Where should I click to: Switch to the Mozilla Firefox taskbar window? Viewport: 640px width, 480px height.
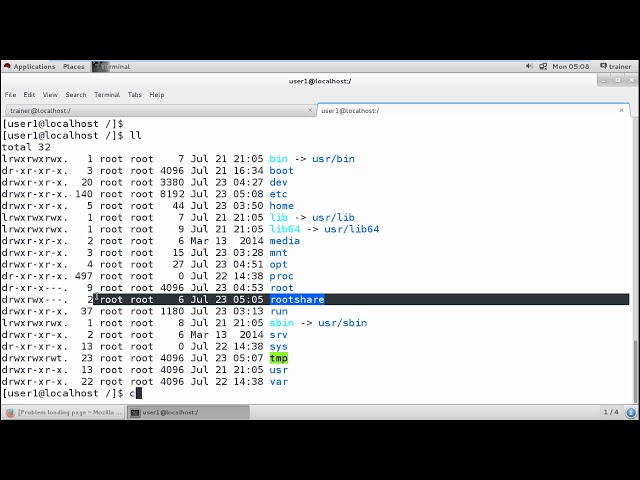click(63, 412)
